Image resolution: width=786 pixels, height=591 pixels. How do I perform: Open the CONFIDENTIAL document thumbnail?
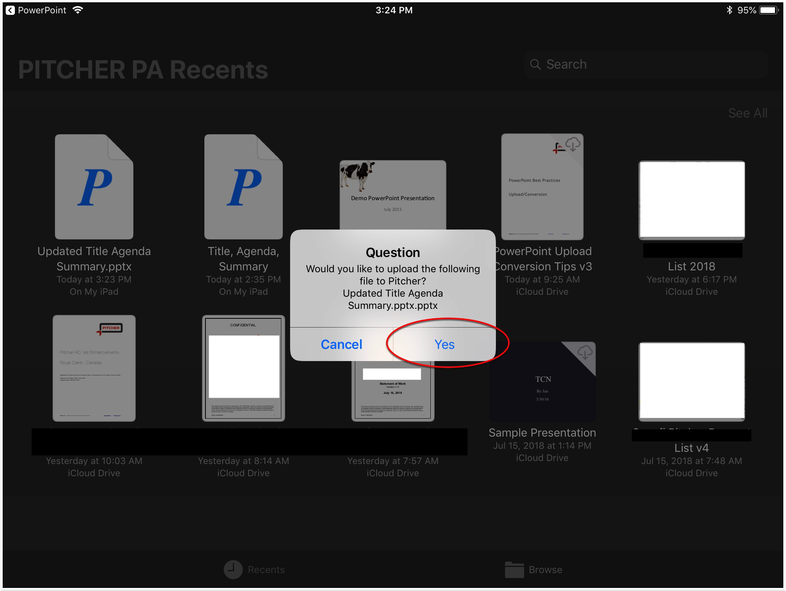pos(243,368)
